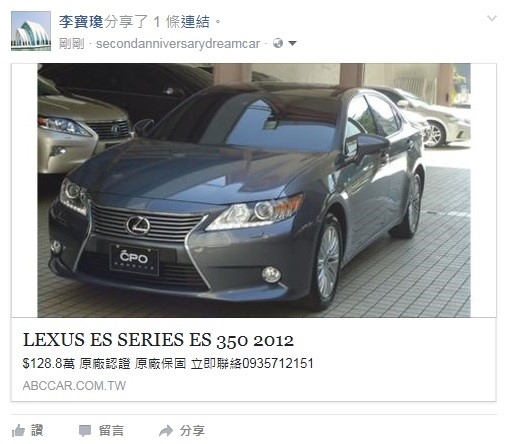Open secondanniversarydreamcar app link

tap(178, 44)
